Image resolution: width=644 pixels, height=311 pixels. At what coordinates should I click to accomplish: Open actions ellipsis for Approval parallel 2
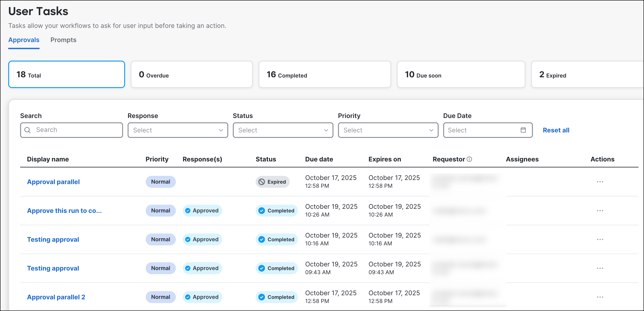600,297
